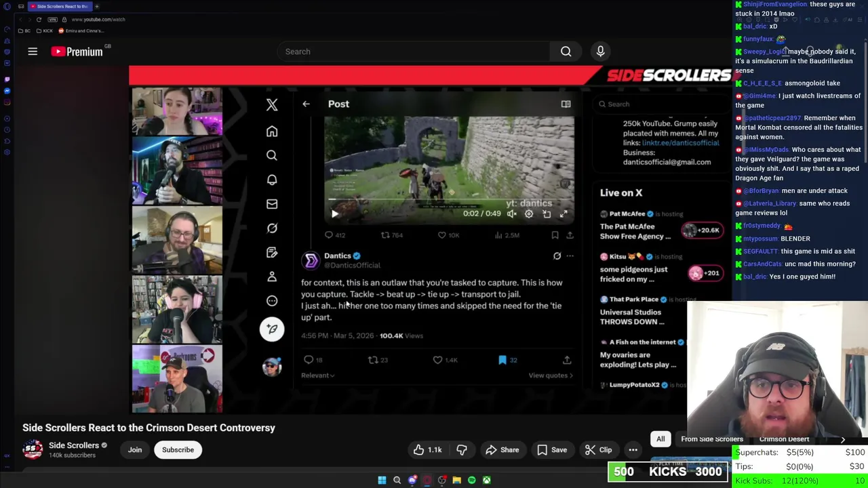Show more filter chips arrow

pyautogui.click(x=843, y=440)
